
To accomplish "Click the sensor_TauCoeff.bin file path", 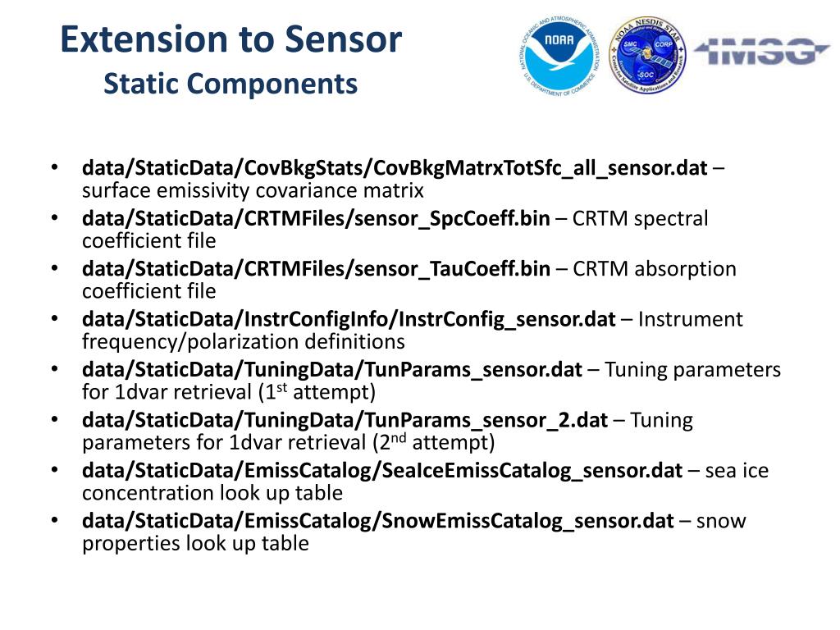I will point(316,269).
